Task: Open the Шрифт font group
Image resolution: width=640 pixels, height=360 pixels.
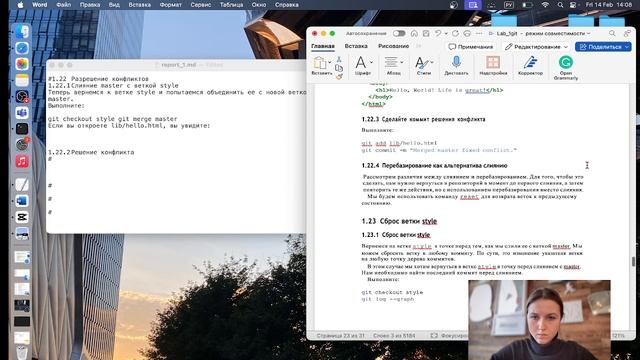Action: [363, 66]
